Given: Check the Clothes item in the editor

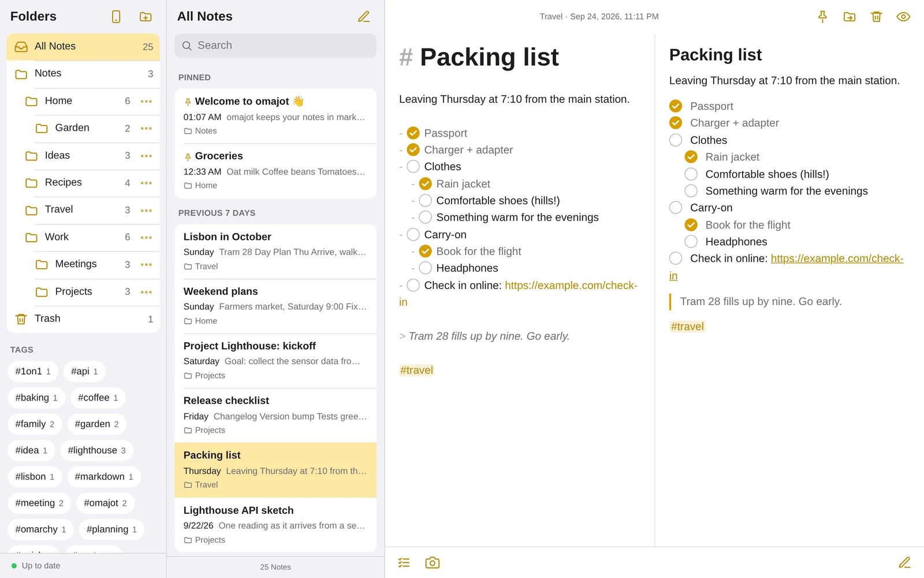Looking at the screenshot, I should (413, 166).
